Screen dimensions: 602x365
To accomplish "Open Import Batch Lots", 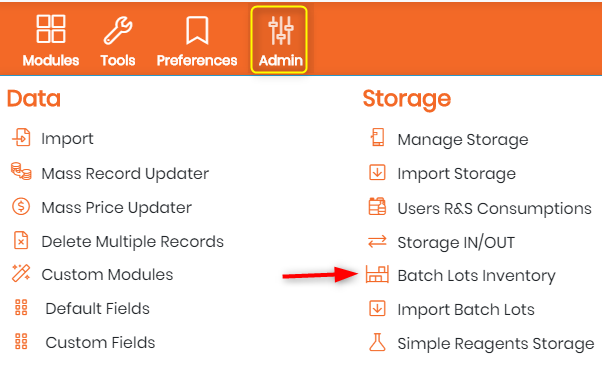I will pos(466,309).
